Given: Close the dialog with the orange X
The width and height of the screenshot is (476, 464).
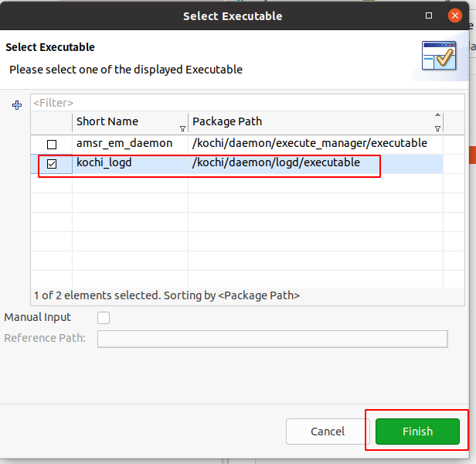Looking at the screenshot, I should (454, 15).
